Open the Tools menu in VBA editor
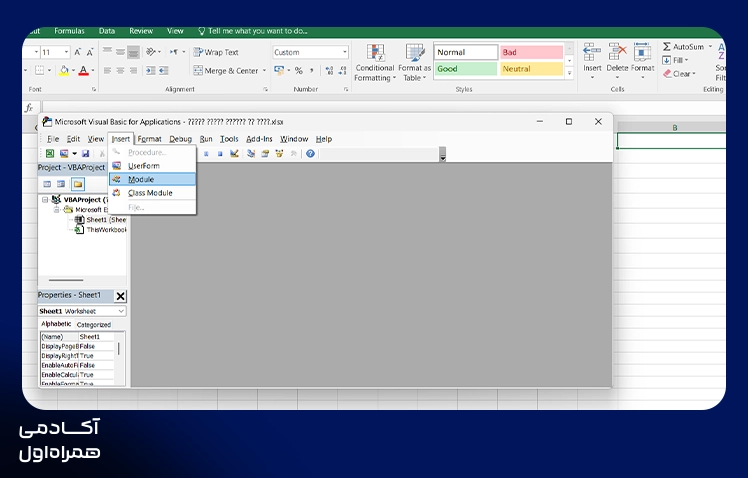The image size is (748, 478). coord(229,139)
